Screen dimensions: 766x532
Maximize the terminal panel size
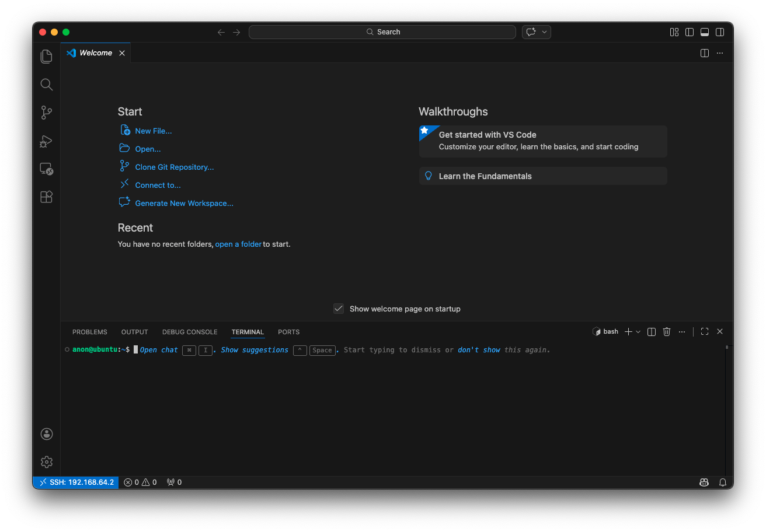[705, 332]
